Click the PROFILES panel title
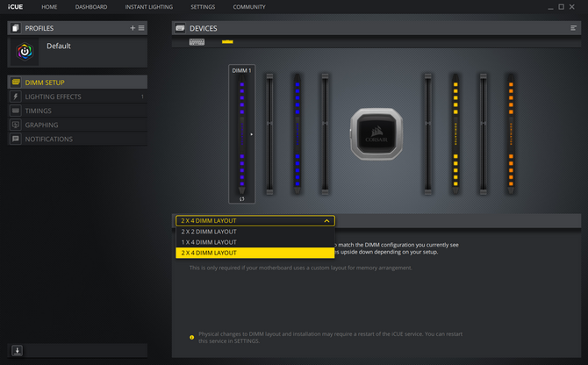The image size is (588, 365). pos(39,28)
